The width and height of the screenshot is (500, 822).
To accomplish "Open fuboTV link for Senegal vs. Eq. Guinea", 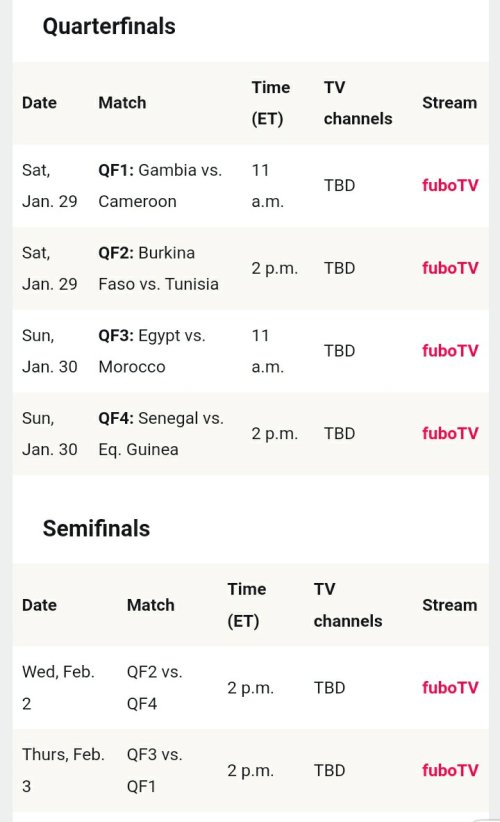I will coord(450,434).
